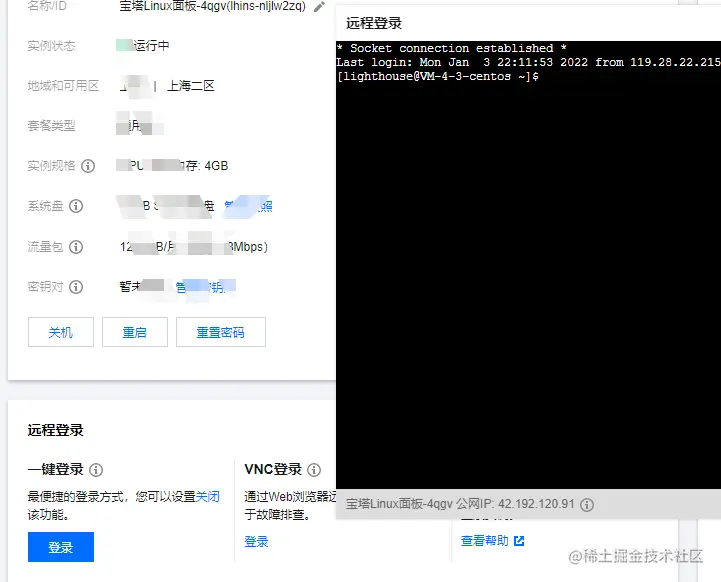The image size is (721, 582).
Task: Click the 'Last login: Mon Jan 3' terminal line
Action: (528, 62)
